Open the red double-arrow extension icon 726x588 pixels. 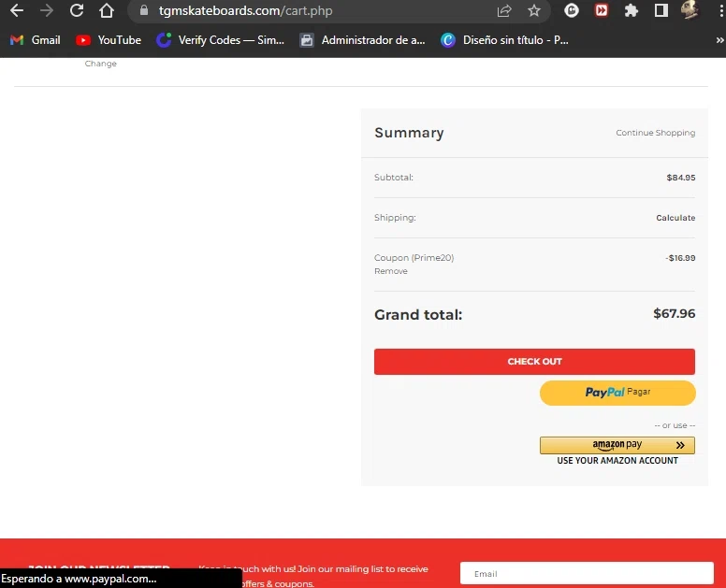601,10
